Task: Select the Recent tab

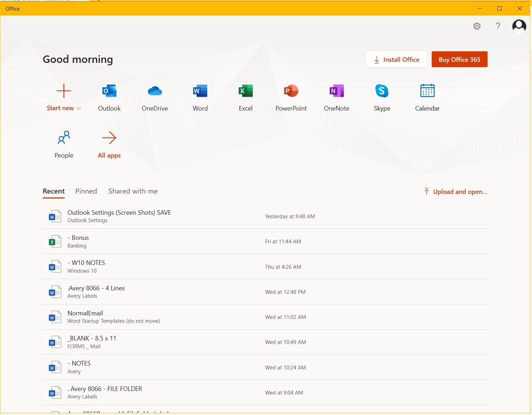Action: click(x=54, y=191)
